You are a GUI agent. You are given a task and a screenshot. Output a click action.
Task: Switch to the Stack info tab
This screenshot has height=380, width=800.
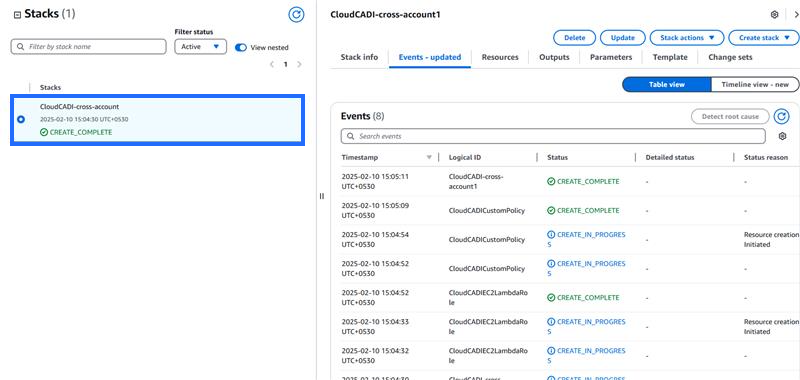[359, 57]
